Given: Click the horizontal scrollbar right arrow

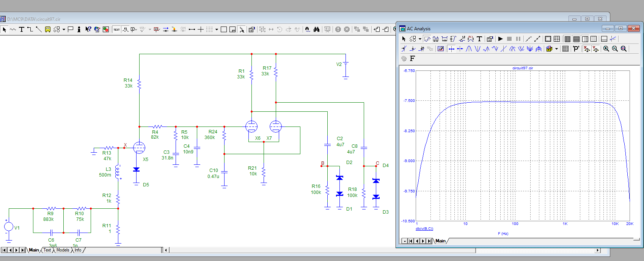Looking at the screenshot, I should 598,250.
